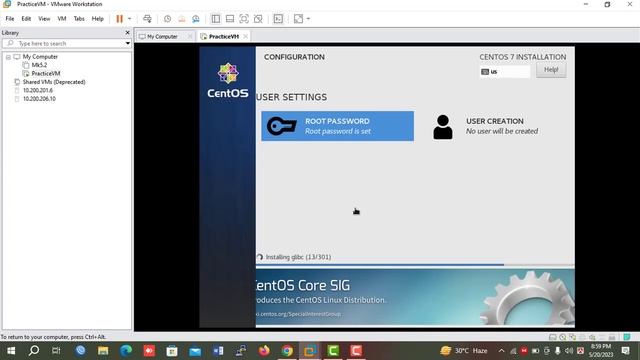Viewport: 640px width, 360px height.
Task: Open the View menu
Action: point(44,19)
